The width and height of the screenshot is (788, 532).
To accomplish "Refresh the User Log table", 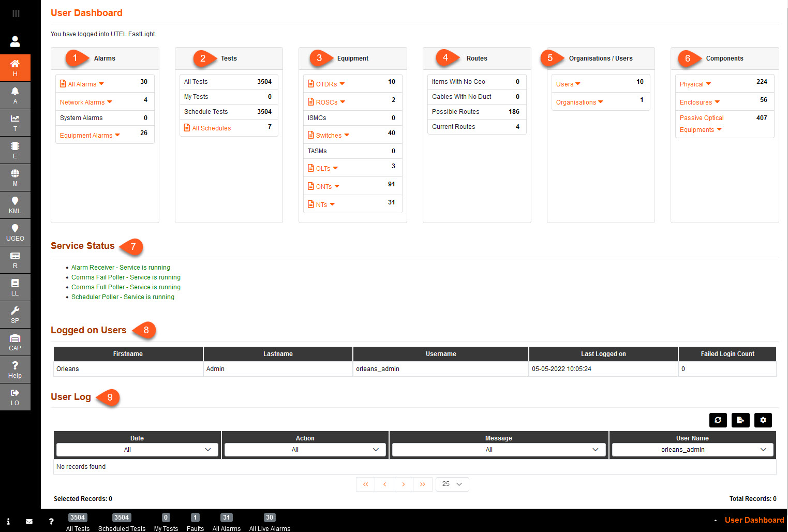I will 718,420.
